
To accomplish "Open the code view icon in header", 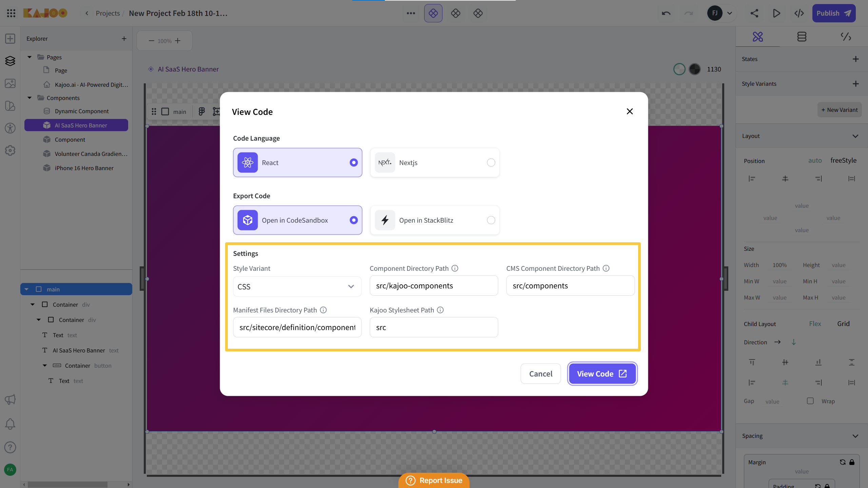I will (799, 13).
